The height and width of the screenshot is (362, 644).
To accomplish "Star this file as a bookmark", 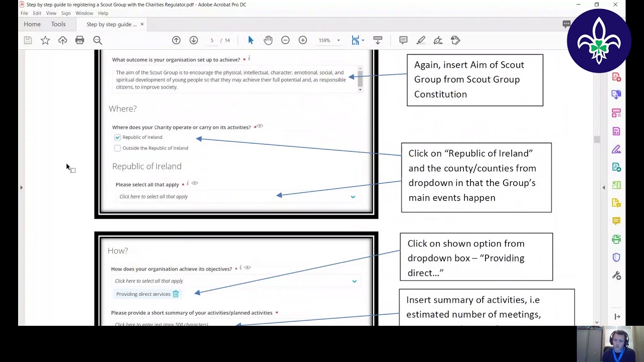I will (x=45, y=40).
